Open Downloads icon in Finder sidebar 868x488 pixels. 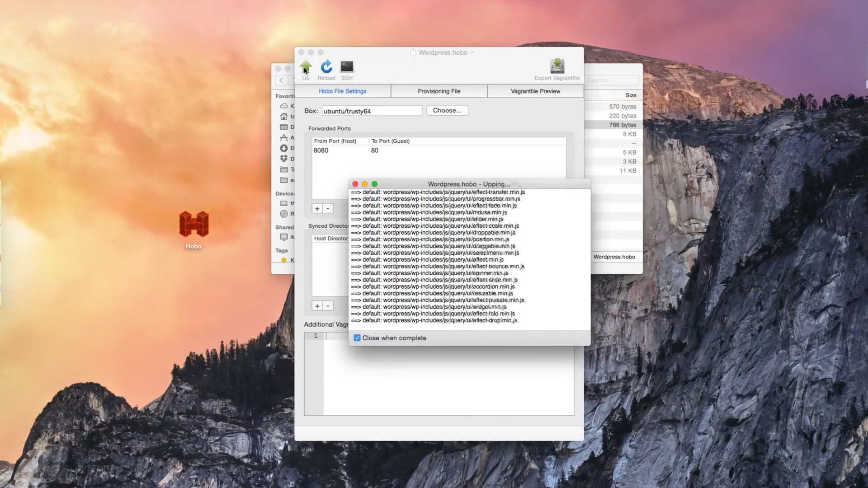point(284,148)
